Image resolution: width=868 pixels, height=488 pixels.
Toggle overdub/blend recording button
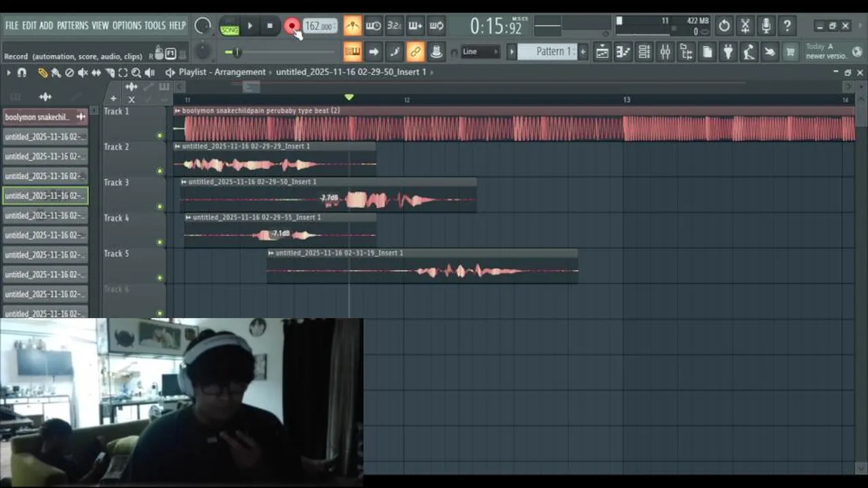(415, 26)
